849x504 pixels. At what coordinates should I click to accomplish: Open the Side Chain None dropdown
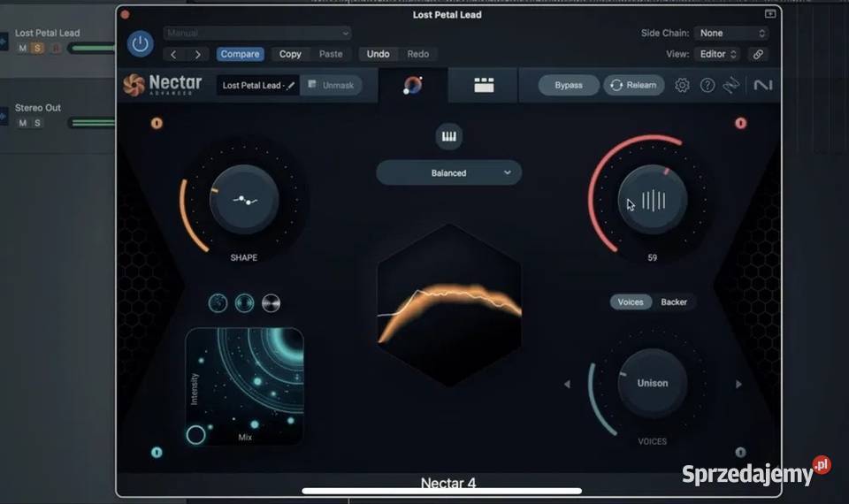pyautogui.click(x=731, y=33)
